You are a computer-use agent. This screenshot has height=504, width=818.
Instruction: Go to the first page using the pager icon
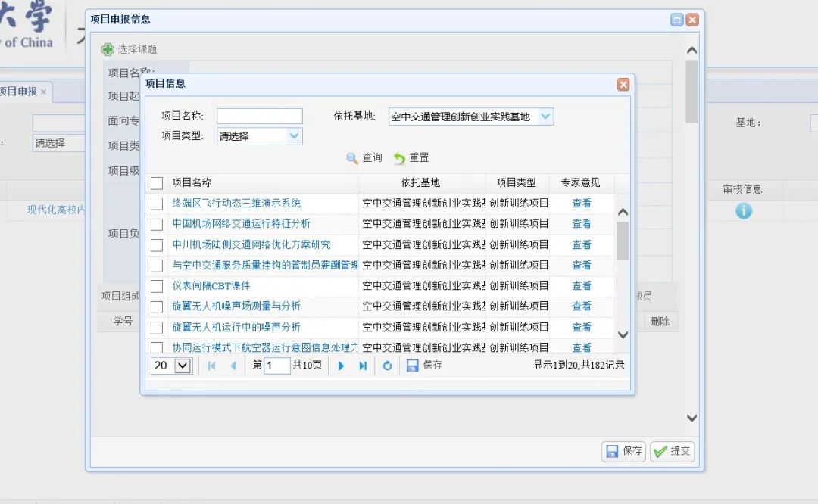pyautogui.click(x=211, y=366)
